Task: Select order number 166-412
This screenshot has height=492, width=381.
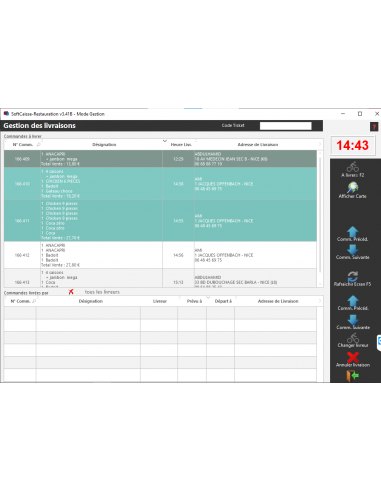Action: [22, 255]
